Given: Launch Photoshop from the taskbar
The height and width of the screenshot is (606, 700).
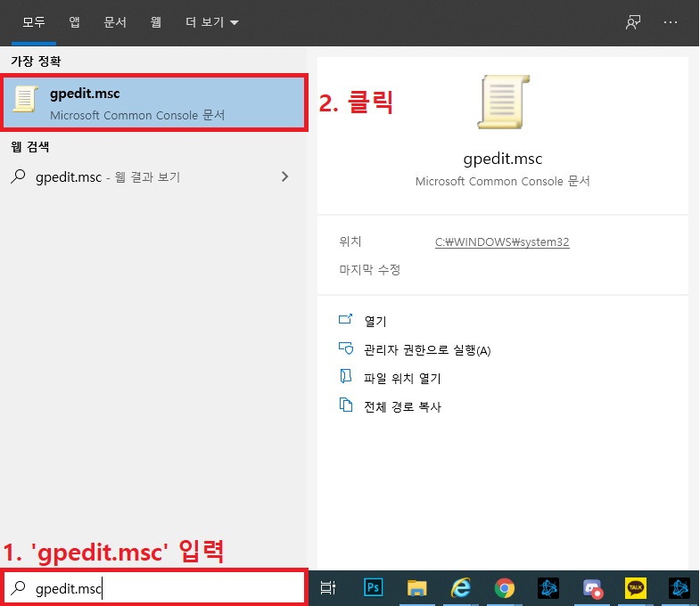Looking at the screenshot, I should (374, 587).
